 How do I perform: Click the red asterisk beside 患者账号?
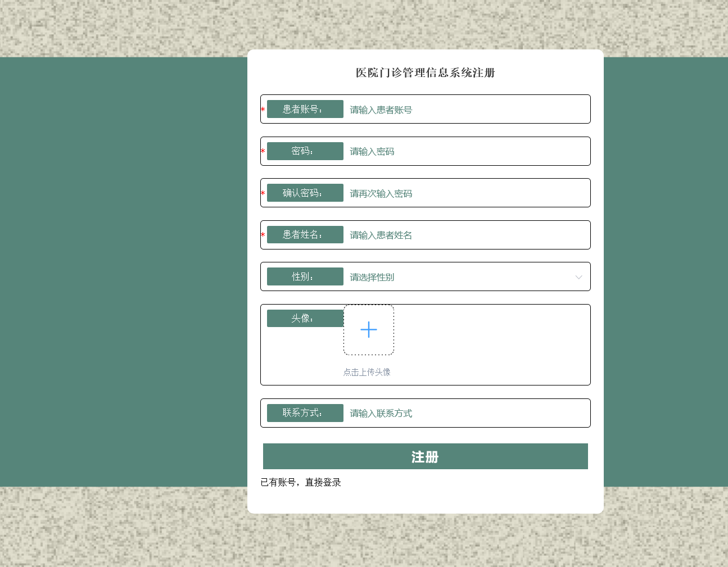[x=263, y=110]
